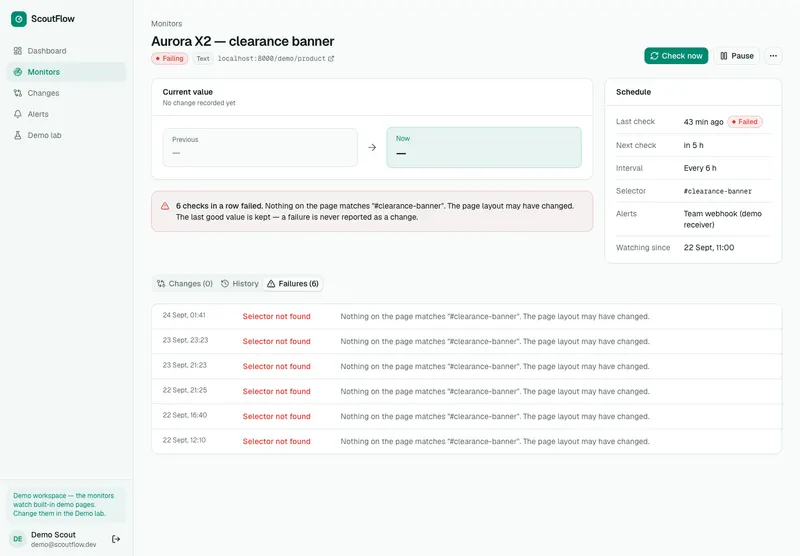
Task: Click the sign out icon by Demo Scout
Action: click(116, 539)
